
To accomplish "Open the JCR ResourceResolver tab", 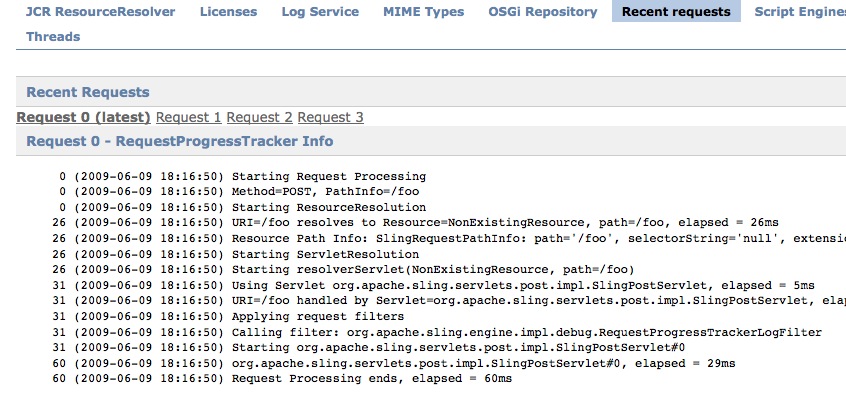I will pyautogui.click(x=101, y=12).
